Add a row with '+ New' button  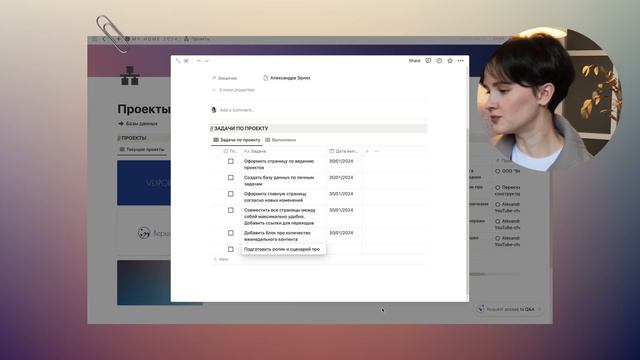pyautogui.click(x=221, y=259)
